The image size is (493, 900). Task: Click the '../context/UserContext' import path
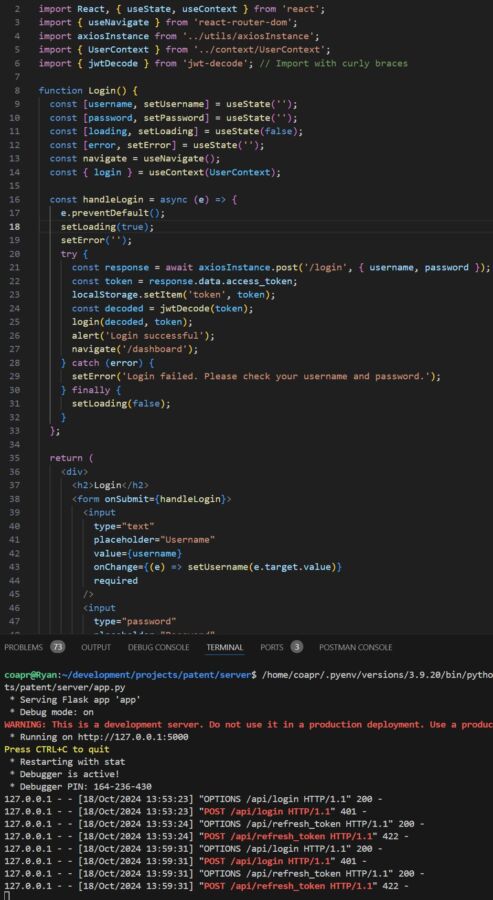258,49
